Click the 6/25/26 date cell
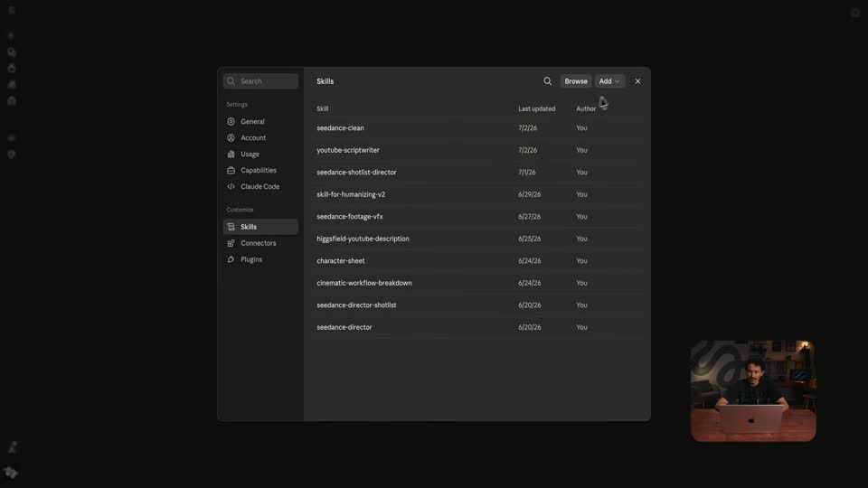 pyautogui.click(x=529, y=239)
